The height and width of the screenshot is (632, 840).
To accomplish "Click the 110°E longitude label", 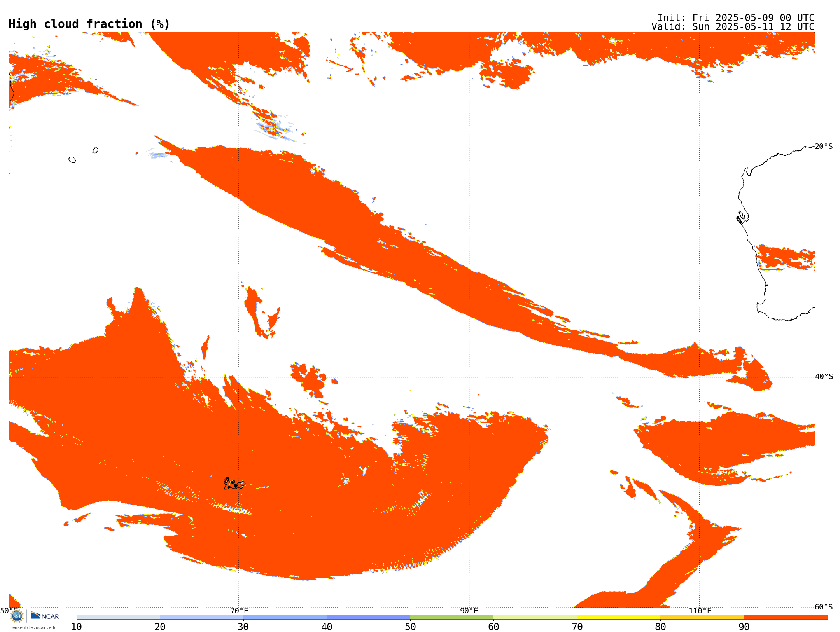I will click(700, 611).
